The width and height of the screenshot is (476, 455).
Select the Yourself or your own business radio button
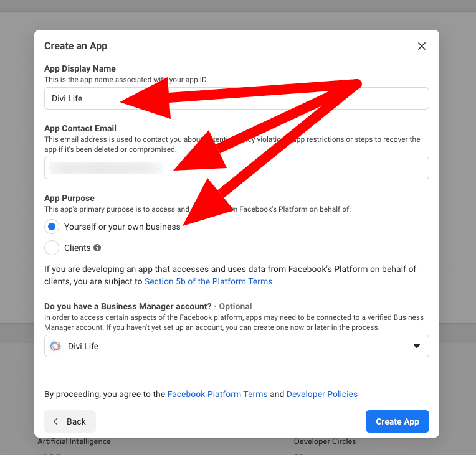[52, 227]
